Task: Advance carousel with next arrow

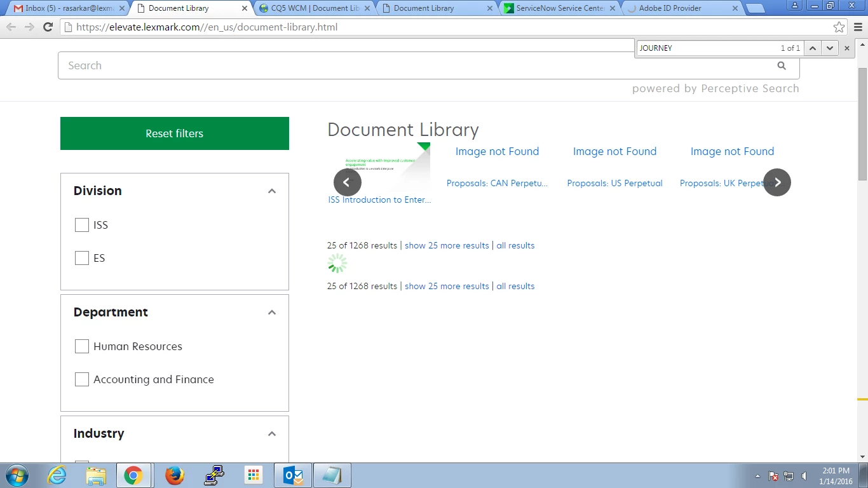Action: (777, 182)
